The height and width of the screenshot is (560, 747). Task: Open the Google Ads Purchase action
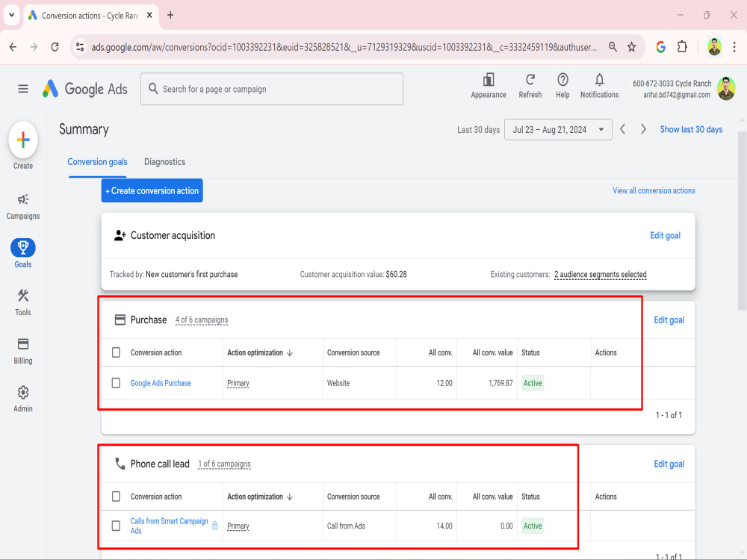pyautogui.click(x=161, y=383)
